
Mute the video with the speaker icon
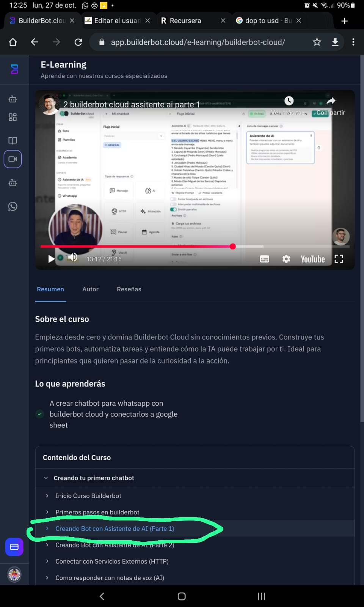click(x=73, y=258)
